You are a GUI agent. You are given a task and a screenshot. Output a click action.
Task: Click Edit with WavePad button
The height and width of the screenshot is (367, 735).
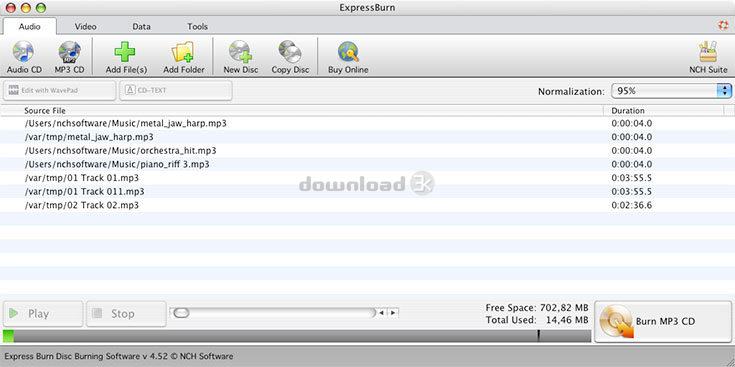point(60,90)
